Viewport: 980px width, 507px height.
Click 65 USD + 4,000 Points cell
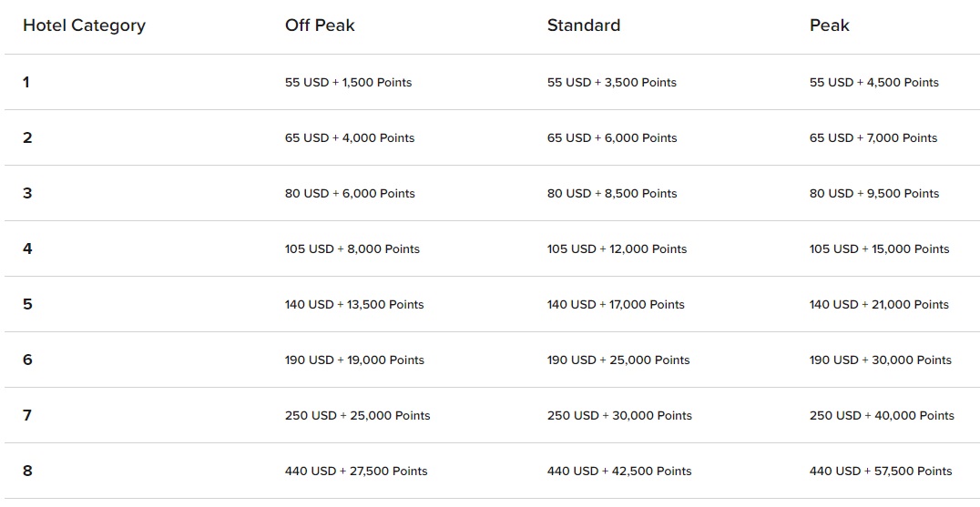pyautogui.click(x=350, y=138)
